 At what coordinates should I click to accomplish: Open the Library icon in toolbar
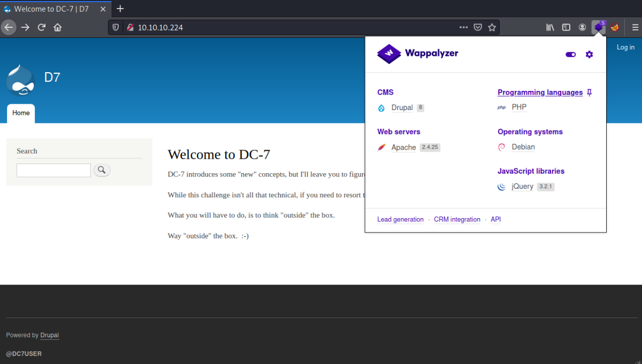(x=550, y=27)
